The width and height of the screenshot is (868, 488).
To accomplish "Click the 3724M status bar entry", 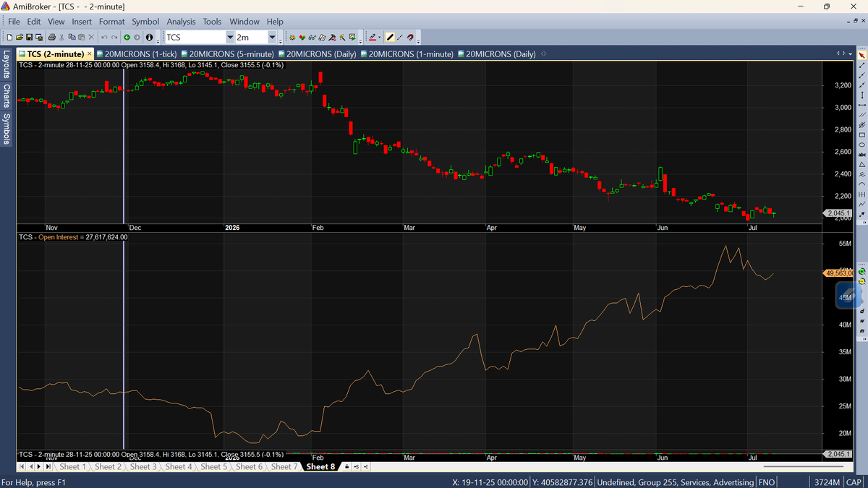I will pyautogui.click(x=825, y=482).
